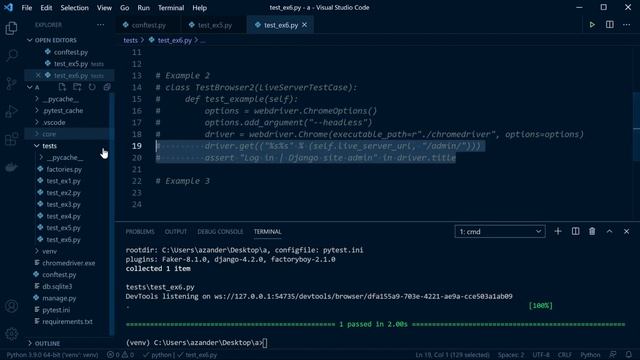
Task: Change end of line sequence CRLF
Action: [565, 355]
